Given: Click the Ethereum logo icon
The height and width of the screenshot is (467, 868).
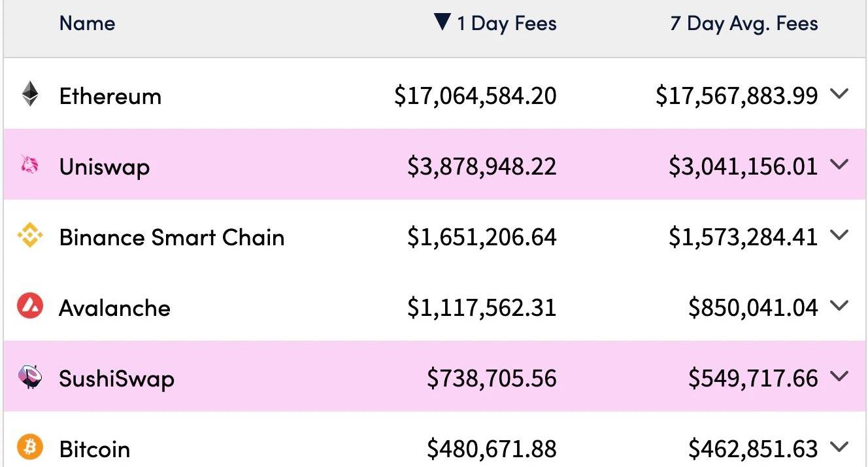Looking at the screenshot, I should pos(30,94).
